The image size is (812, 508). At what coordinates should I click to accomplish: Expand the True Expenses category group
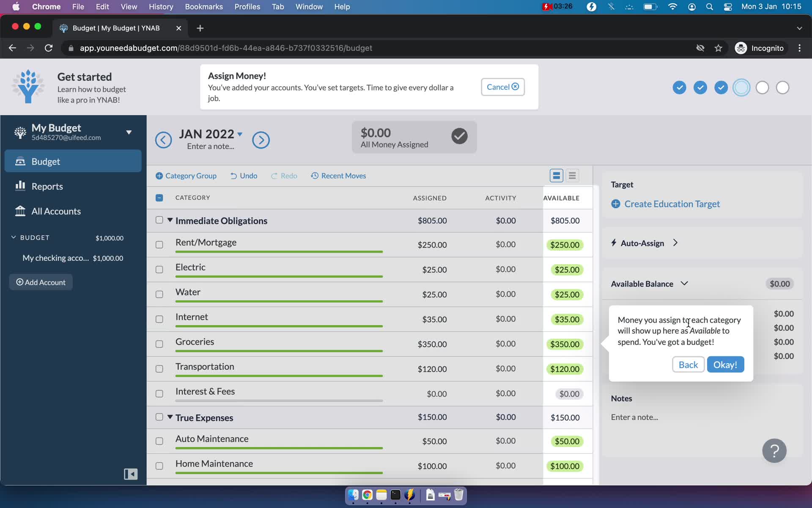tap(170, 417)
